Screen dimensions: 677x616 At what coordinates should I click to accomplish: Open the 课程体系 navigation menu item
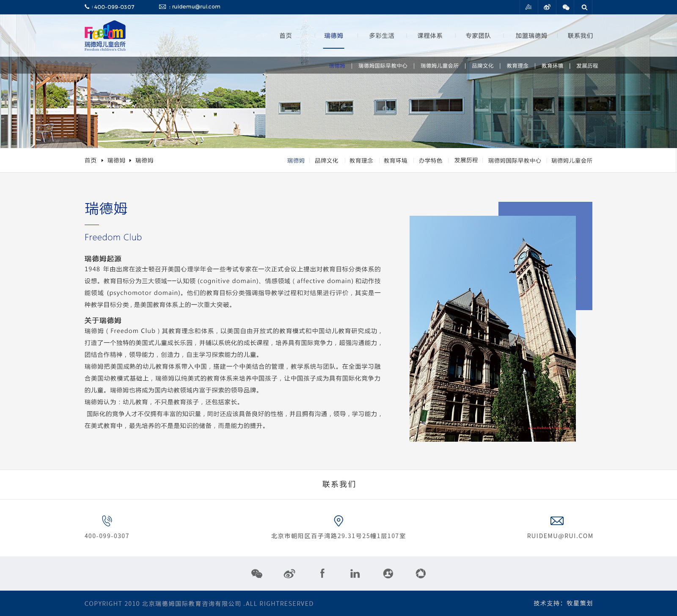(x=429, y=36)
